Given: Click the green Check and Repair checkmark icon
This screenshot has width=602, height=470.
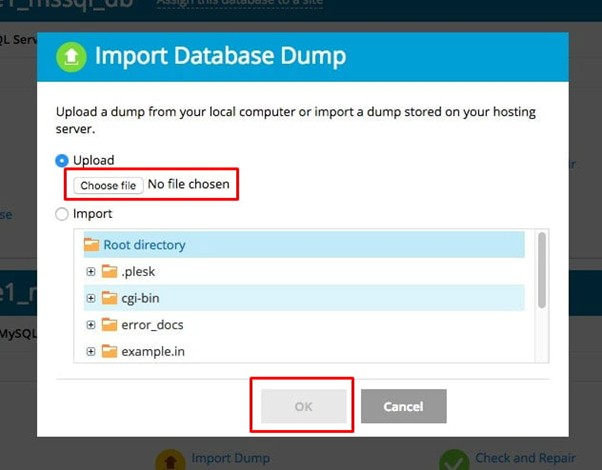Looking at the screenshot, I should click(454, 460).
